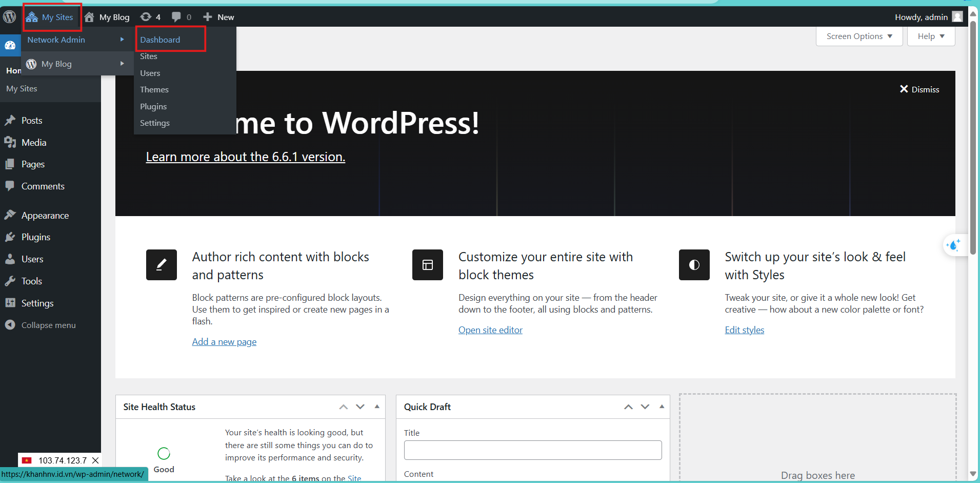Click the Collapse menu arrow icon
Image resolution: width=980 pixels, height=483 pixels.
click(x=10, y=325)
